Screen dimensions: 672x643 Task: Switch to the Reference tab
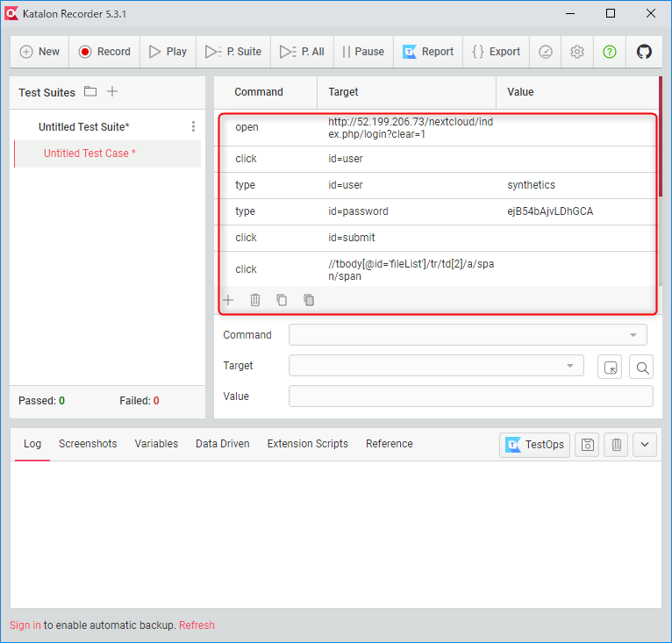coord(390,444)
